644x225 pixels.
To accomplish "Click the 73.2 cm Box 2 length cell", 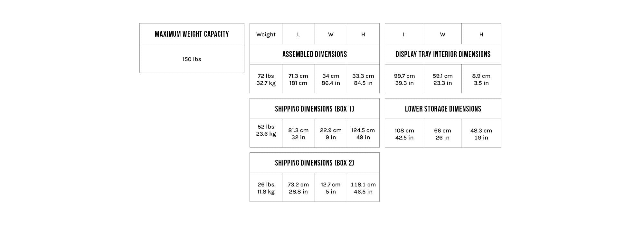I will [298, 188].
